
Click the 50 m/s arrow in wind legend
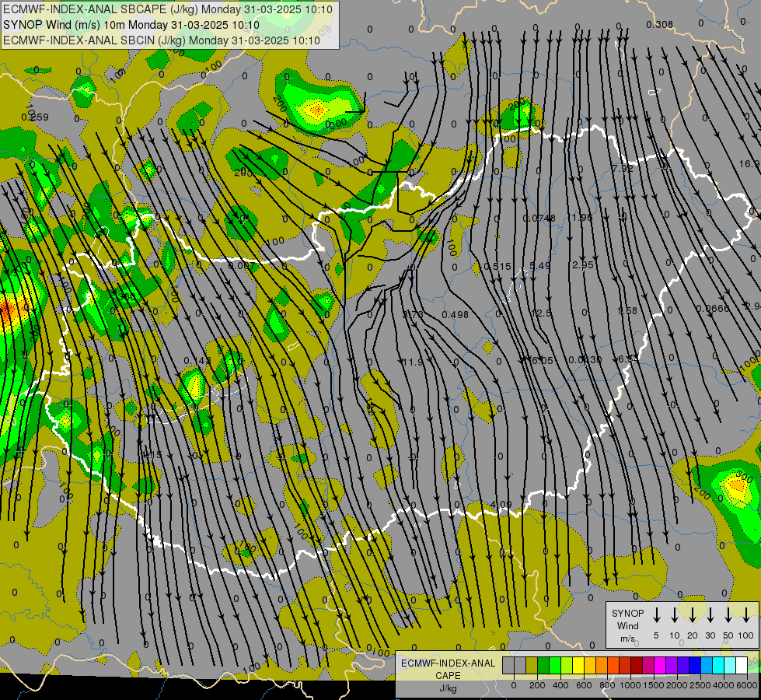(x=728, y=614)
